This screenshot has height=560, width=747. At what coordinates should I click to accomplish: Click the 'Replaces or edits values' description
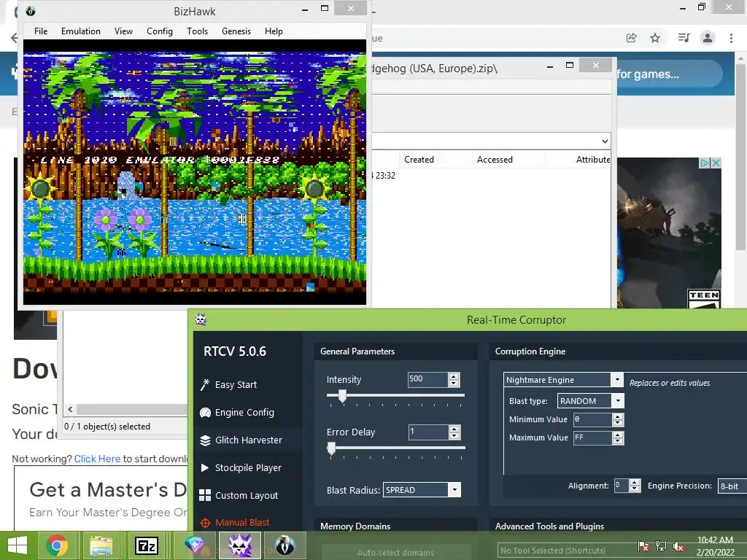pyautogui.click(x=670, y=383)
